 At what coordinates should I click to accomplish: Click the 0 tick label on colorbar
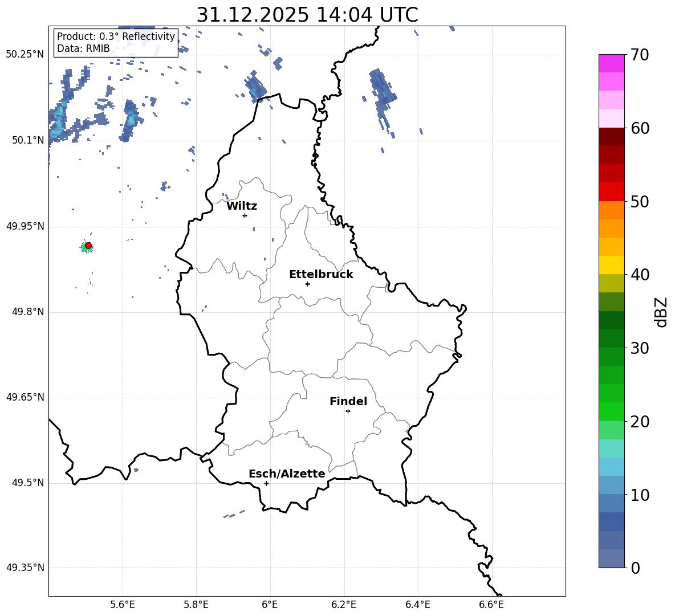pos(635,568)
